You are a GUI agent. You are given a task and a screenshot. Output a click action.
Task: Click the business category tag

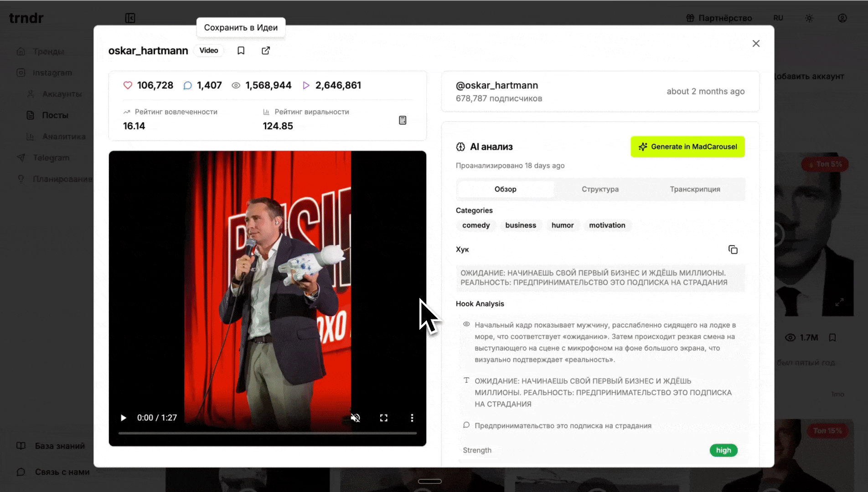(x=521, y=225)
